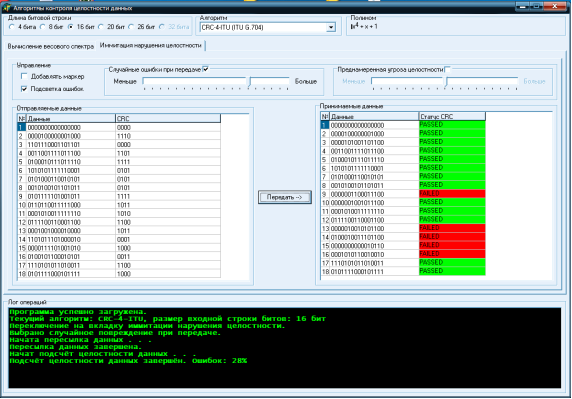Click CRC cell 0001 in sent data row 14
The width and height of the screenshot is (572, 399).
168,240
